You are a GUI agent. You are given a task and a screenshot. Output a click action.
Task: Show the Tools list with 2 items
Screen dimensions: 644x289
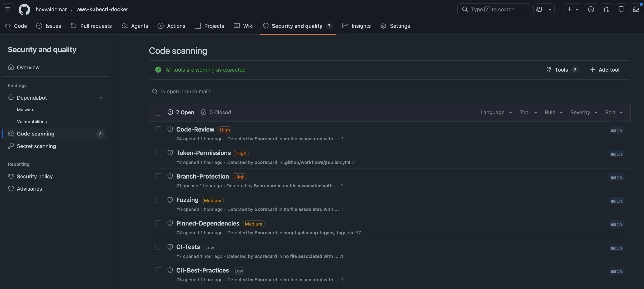562,70
